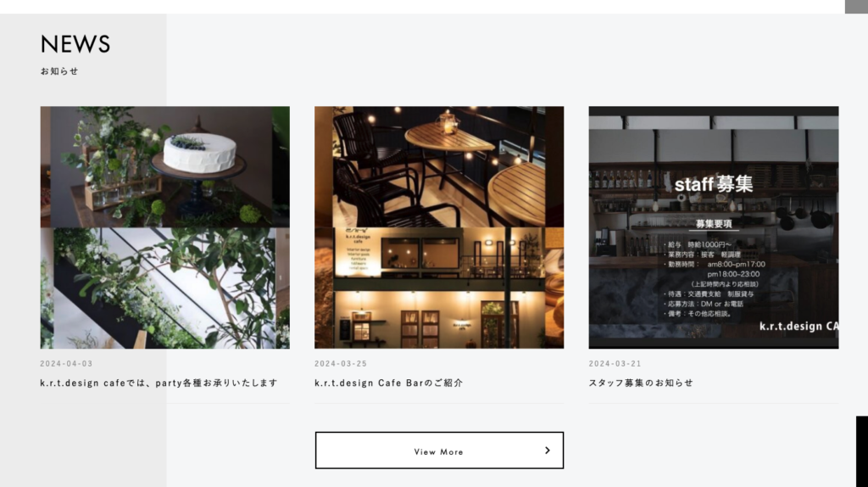Open article titled k.r.t.design cafeでは、party各種お承りいたします

pyautogui.click(x=159, y=383)
